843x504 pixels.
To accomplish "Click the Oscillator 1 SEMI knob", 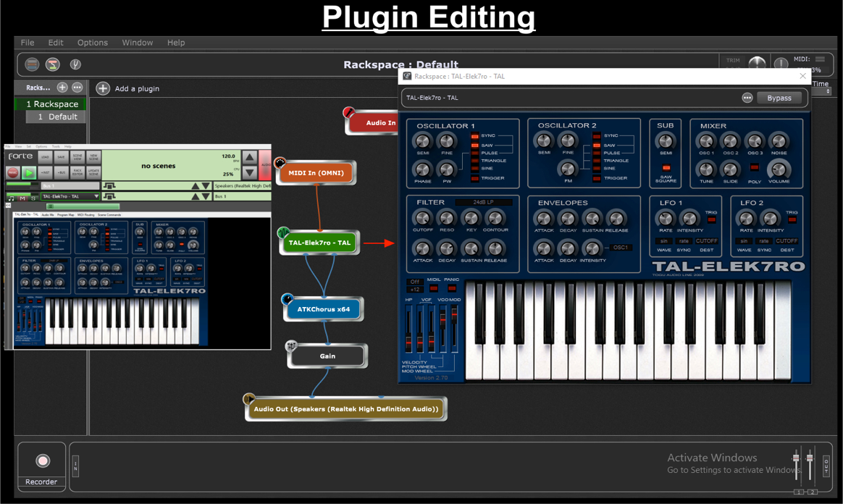I will click(x=422, y=141).
